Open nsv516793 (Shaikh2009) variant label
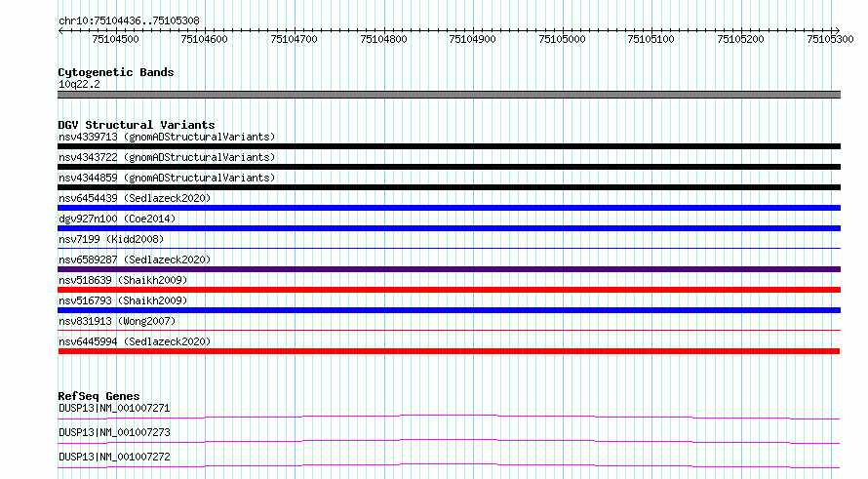Screen dimensions: 868x479 coord(123,300)
